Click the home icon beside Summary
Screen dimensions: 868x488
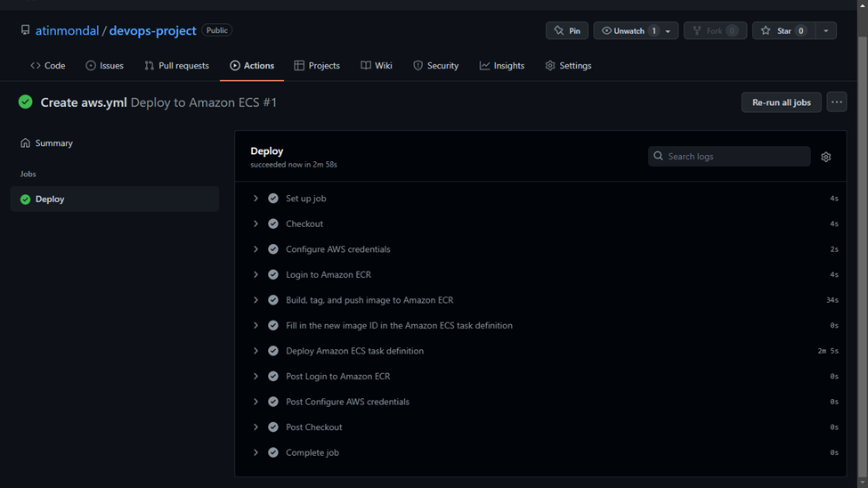point(26,142)
